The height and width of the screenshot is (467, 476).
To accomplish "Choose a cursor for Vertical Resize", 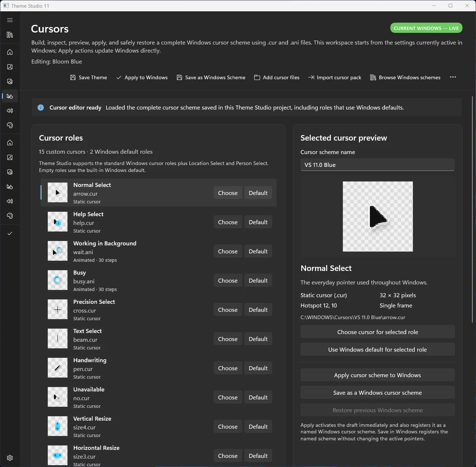I will (228, 426).
